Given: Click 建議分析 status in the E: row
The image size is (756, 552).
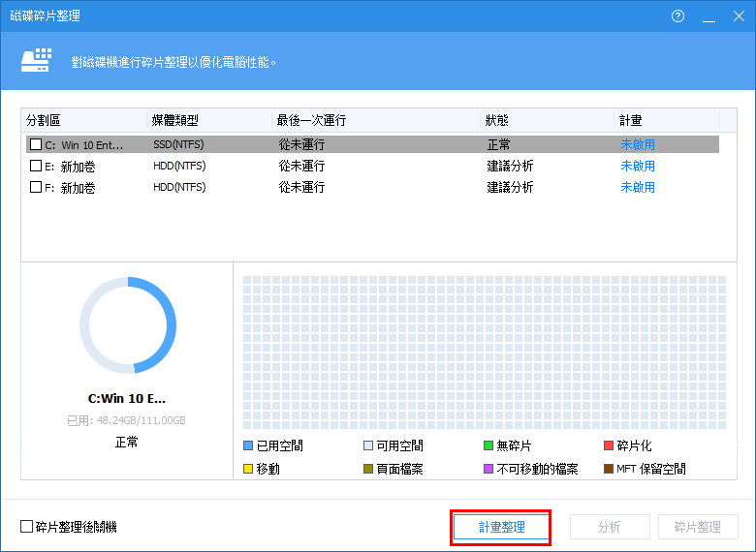Looking at the screenshot, I should [510, 166].
